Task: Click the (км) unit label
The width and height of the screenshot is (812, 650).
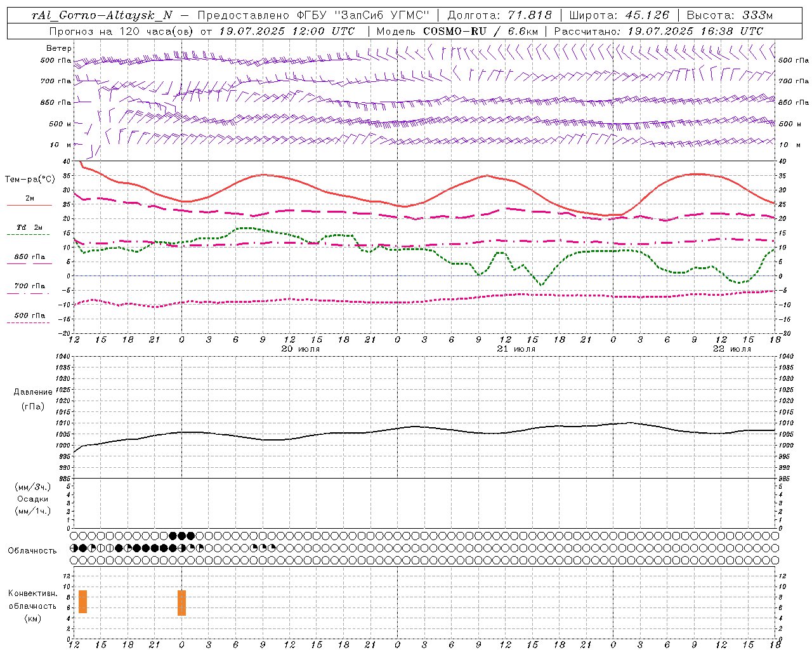Action: point(33,618)
